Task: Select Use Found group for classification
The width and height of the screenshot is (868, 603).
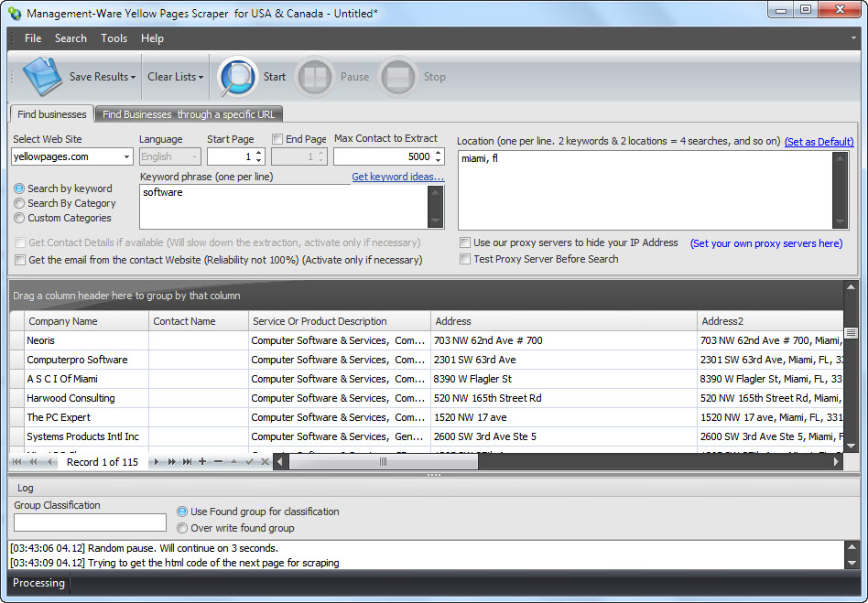Action: (181, 511)
